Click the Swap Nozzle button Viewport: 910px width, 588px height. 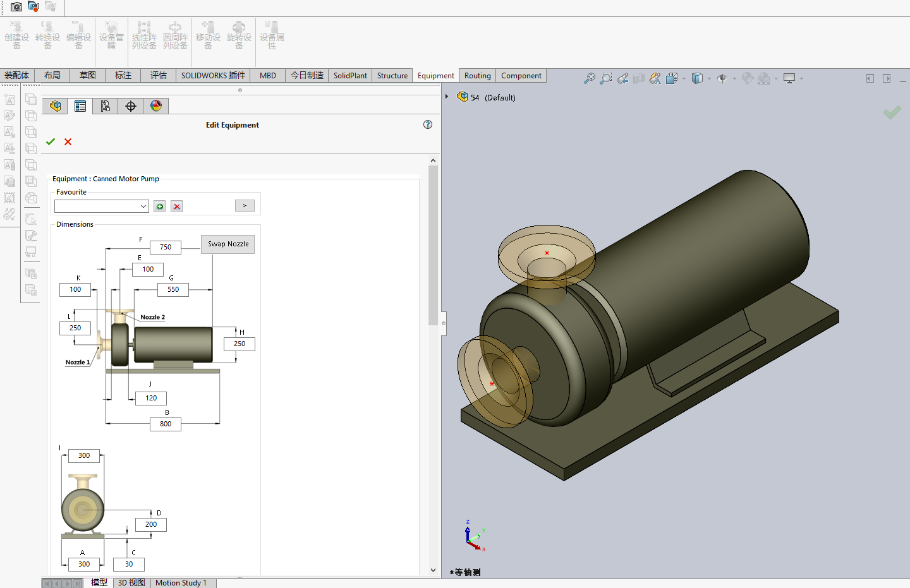228,244
